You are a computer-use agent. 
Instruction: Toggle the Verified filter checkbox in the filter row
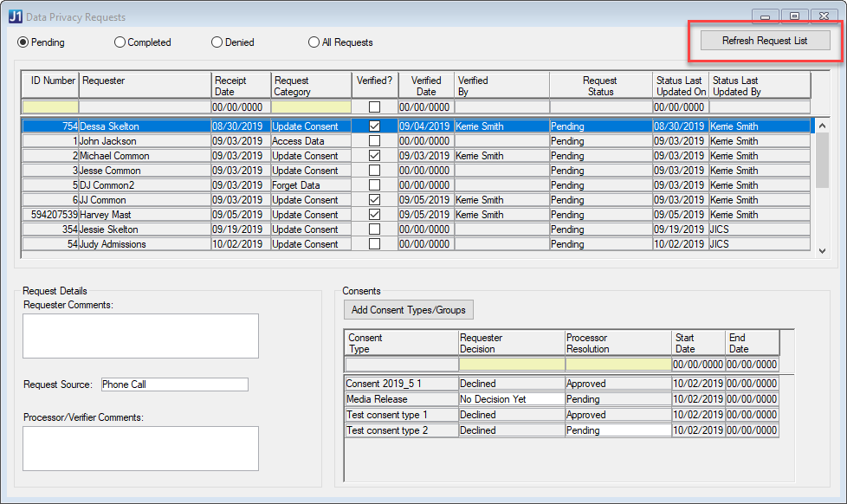pos(375,106)
